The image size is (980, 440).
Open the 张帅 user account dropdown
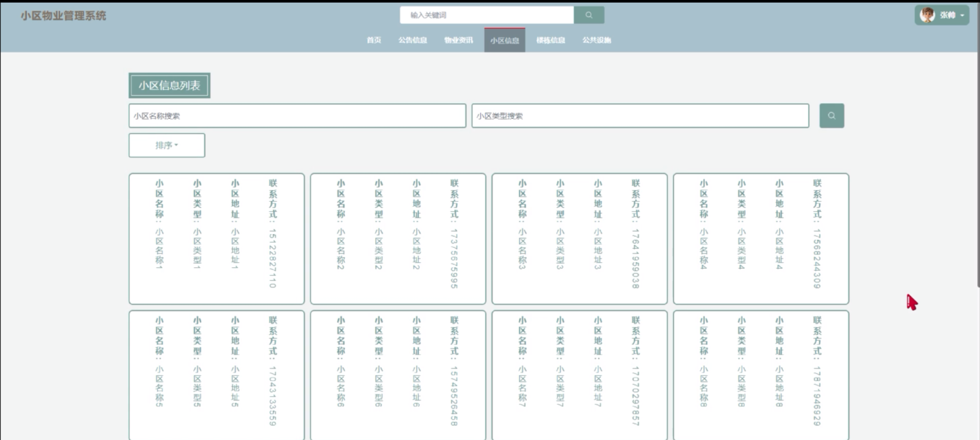[962, 15]
